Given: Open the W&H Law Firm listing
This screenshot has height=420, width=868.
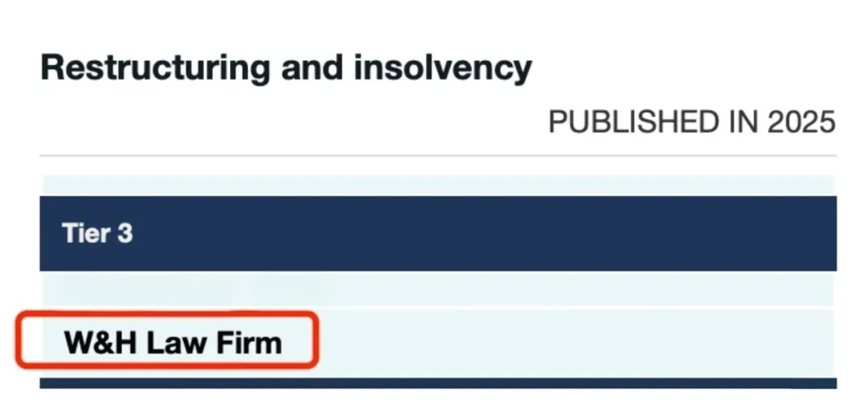Looking at the screenshot, I should tap(173, 343).
